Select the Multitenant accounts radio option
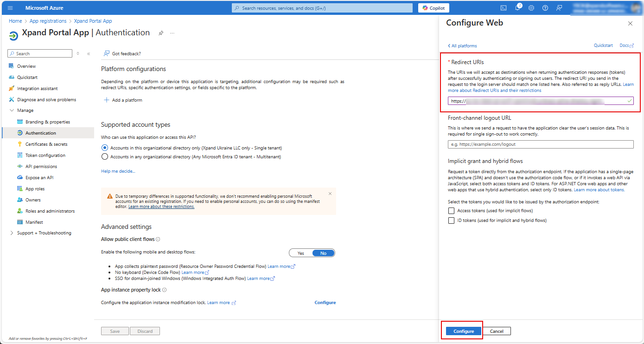Viewport: 644px width, 344px height. tap(105, 157)
